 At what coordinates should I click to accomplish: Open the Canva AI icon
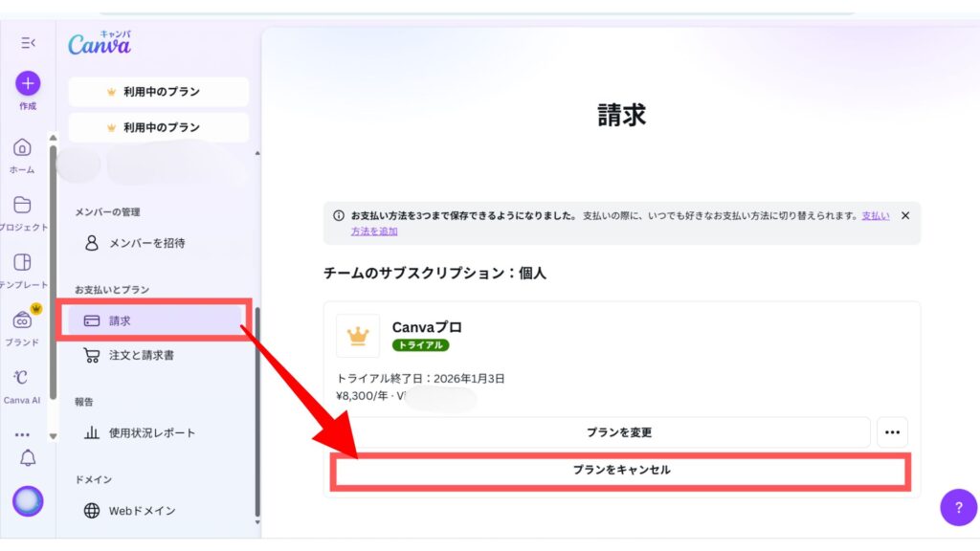coord(22,377)
